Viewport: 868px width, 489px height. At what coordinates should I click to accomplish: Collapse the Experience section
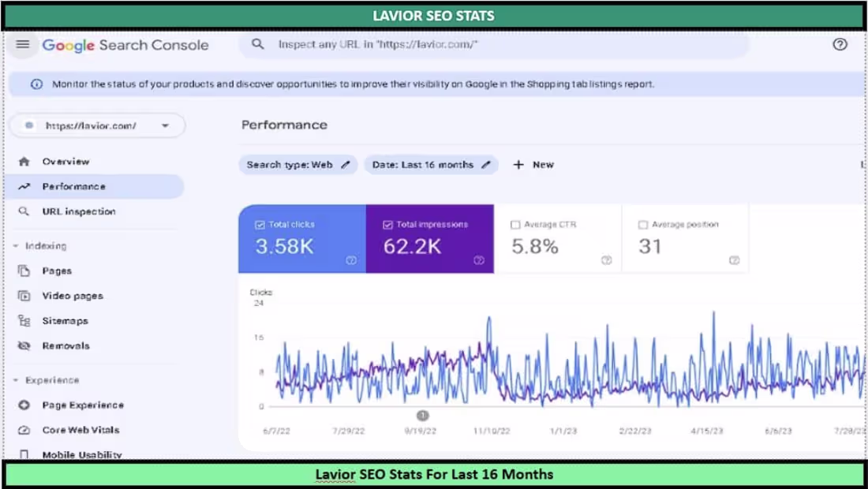click(x=16, y=380)
